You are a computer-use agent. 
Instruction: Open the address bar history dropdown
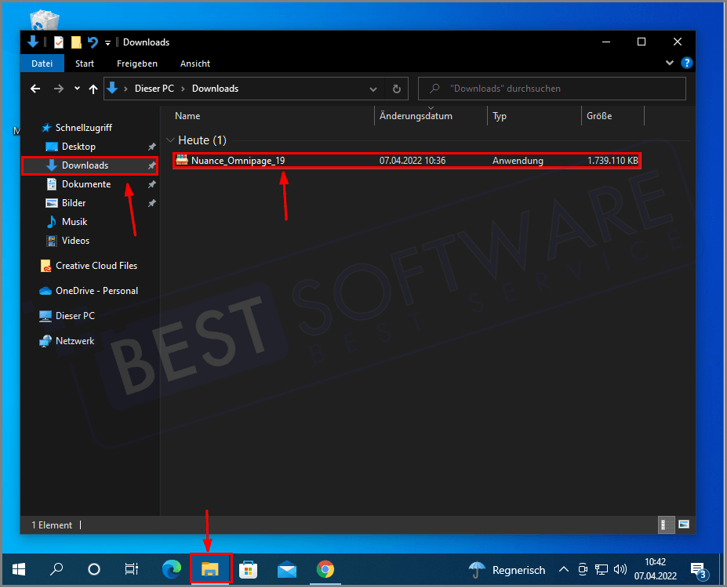click(373, 89)
